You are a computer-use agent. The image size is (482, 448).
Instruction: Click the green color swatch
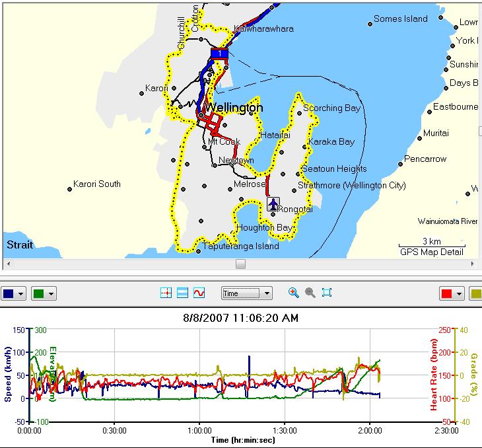39,293
